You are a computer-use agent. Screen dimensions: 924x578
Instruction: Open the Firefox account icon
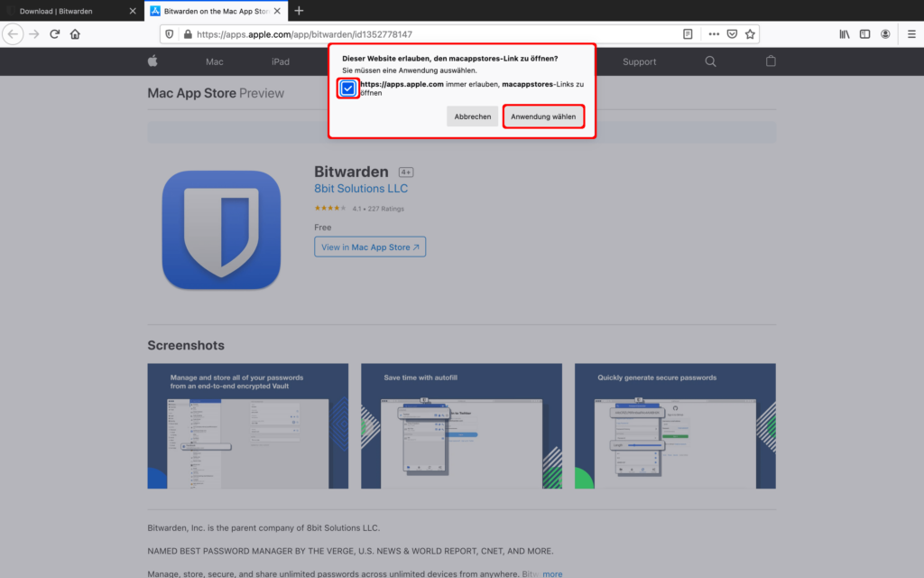coord(885,34)
